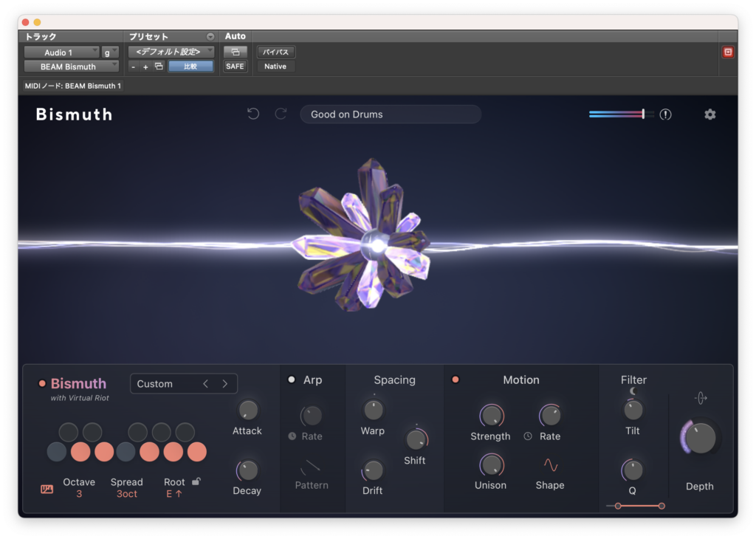Click the Shift knob

[x=416, y=439]
